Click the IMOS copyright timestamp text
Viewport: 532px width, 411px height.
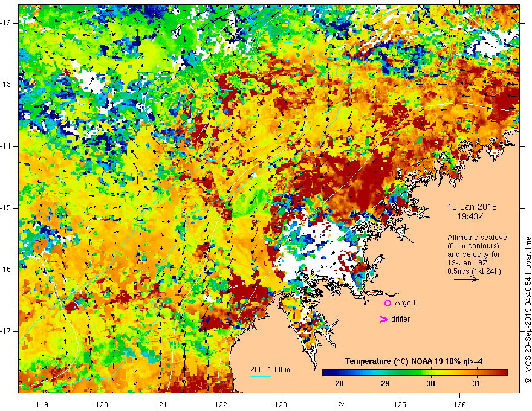[528, 310]
